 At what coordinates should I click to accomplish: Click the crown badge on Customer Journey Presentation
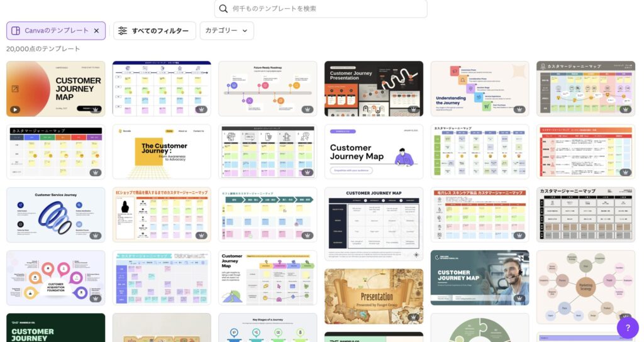tap(413, 109)
